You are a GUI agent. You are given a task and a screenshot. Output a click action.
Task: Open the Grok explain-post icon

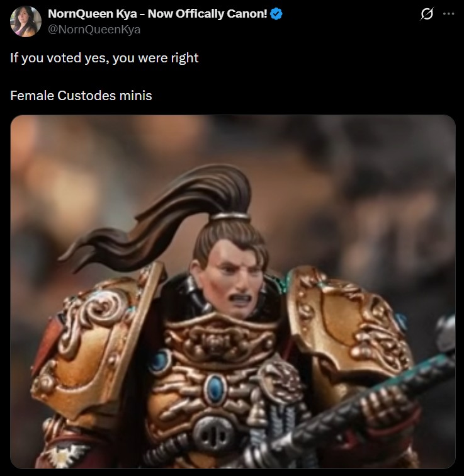click(427, 14)
